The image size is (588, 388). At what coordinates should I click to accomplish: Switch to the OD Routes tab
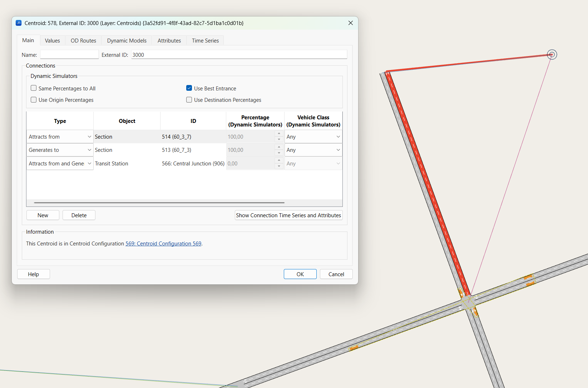pos(83,40)
